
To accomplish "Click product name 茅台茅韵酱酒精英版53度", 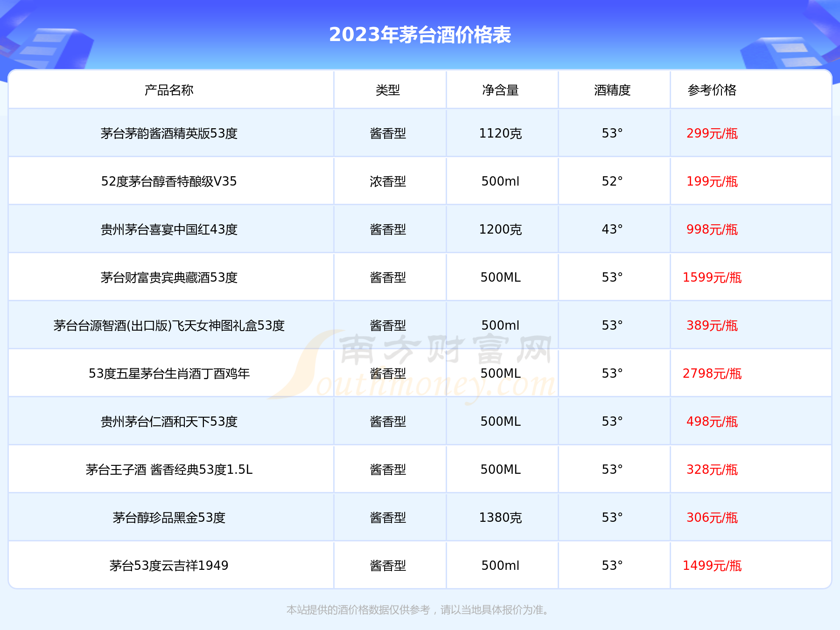I will pos(169,133).
